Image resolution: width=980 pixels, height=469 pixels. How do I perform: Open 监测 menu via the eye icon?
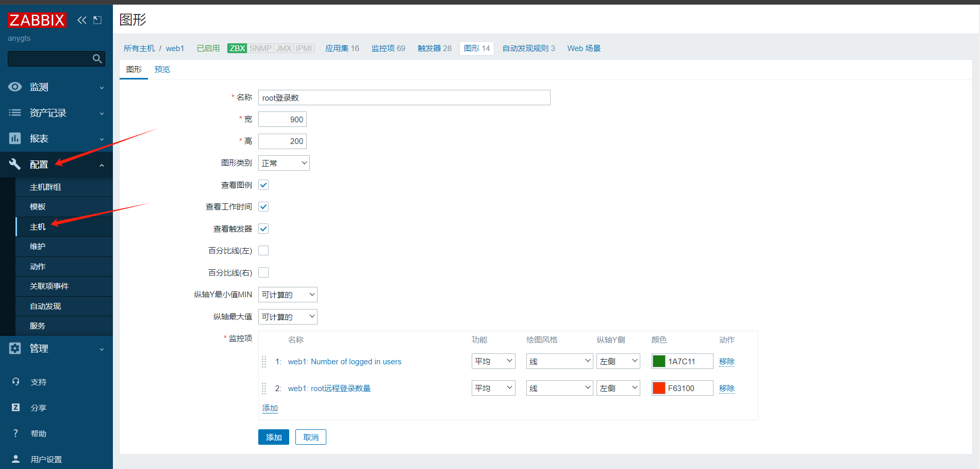(15, 87)
